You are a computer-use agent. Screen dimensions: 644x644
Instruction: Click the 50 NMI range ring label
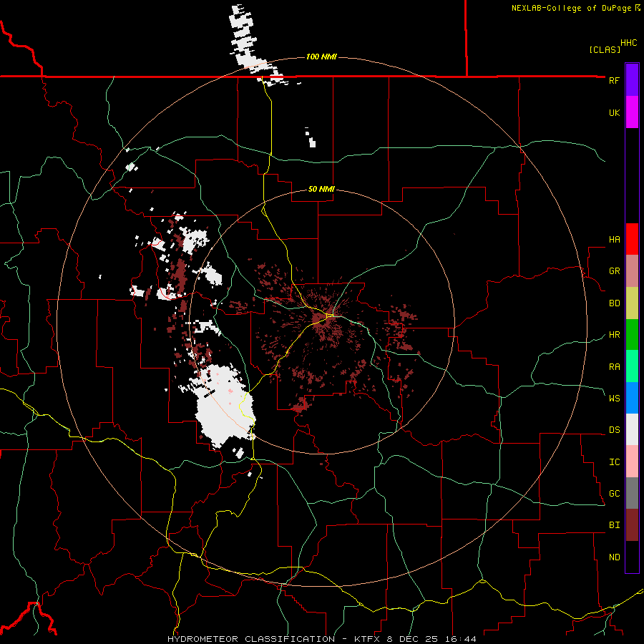pos(321,189)
